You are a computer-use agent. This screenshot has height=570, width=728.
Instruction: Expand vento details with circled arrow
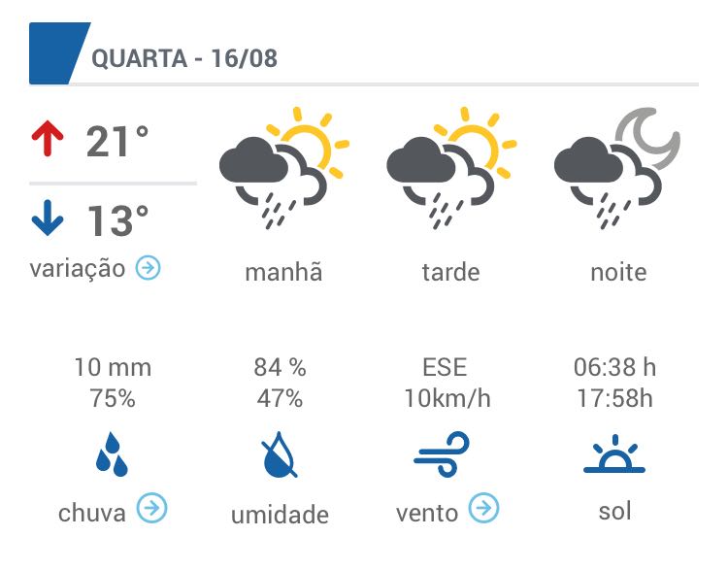pyautogui.click(x=483, y=508)
